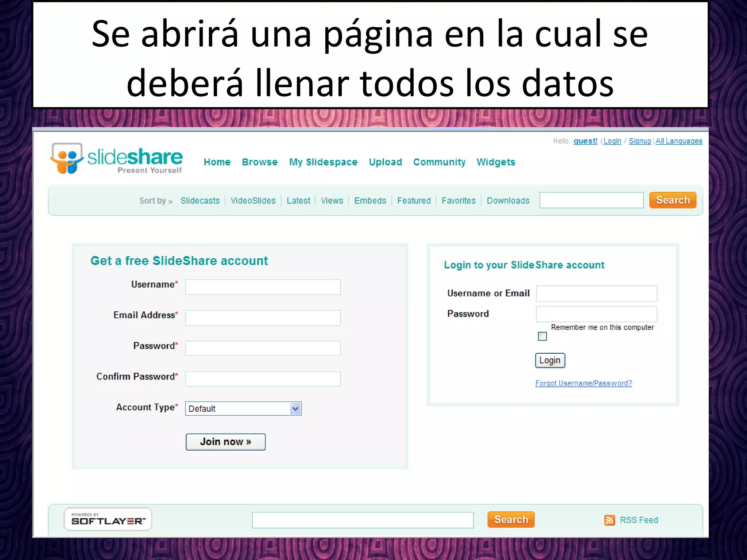Screen dimensions: 747x560
Task: Toggle Remember me on this computer checkbox
Action: [x=542, y=336]
